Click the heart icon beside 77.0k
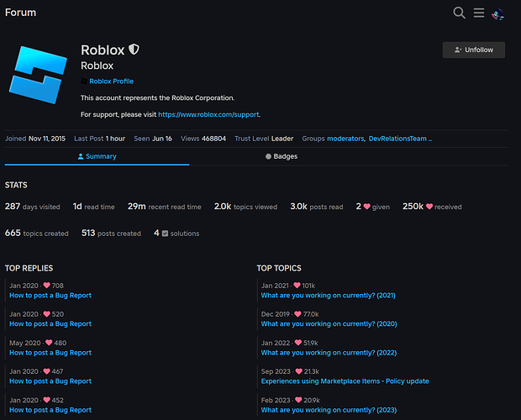521x420 pixels. point(297,314)
